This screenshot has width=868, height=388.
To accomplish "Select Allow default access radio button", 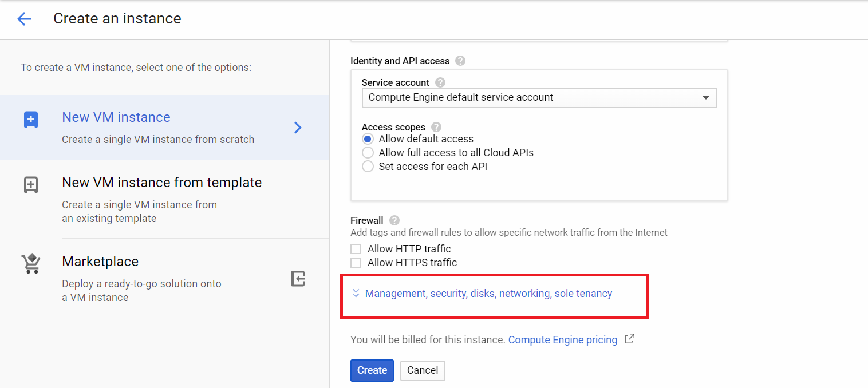I will click(368, 139).
